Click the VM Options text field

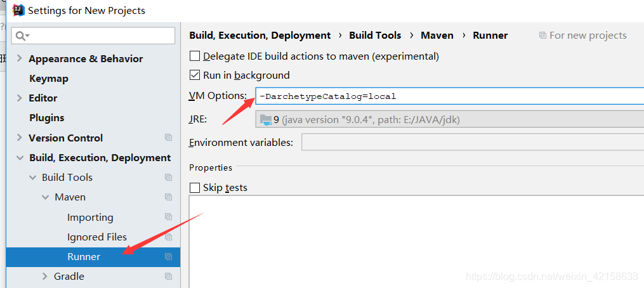pyautogui.click(x=450, y=96)
